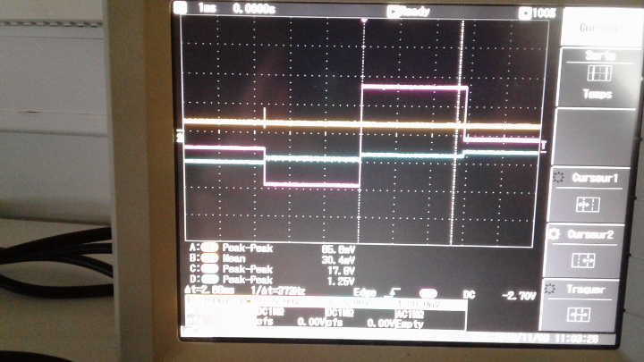Click the Peak-Peak label in row D
The height and width of the screenshot is (362, 644).
pos(247,280)
